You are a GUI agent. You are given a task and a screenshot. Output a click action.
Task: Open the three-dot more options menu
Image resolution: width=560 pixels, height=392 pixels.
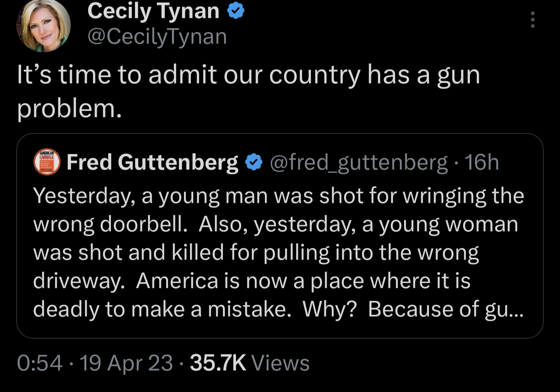(532, 19)
